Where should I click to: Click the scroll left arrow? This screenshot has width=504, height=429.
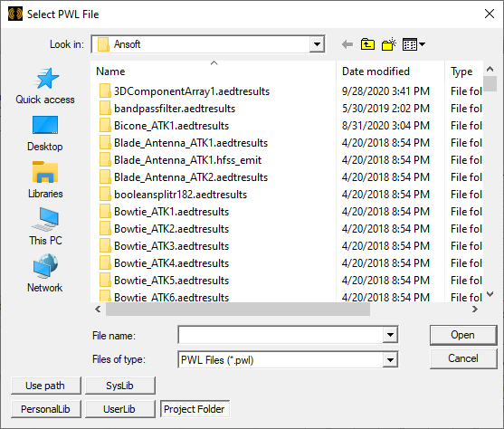click(x=98, y=309)
